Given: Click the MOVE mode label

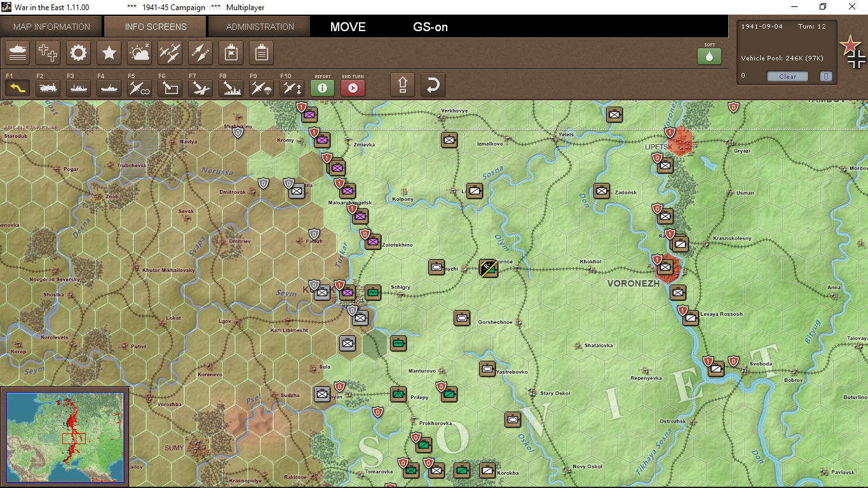Looking at the screenshot, I should point(348,27).
